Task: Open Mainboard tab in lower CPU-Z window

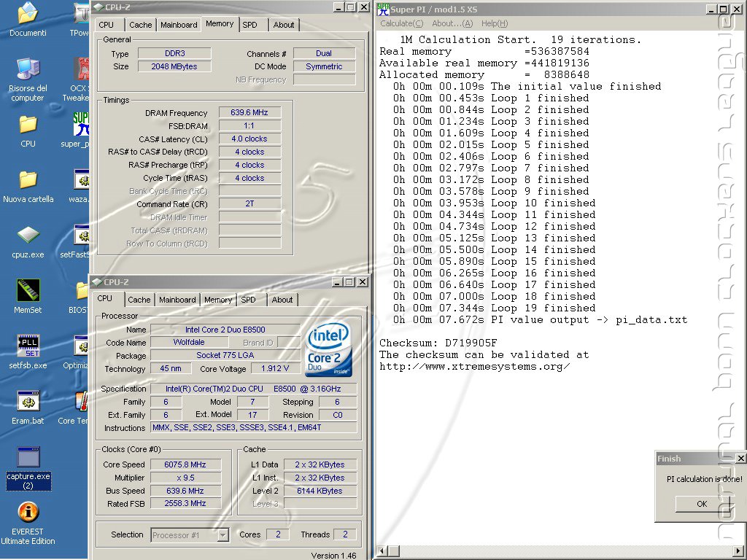Action: click(x=177, y=300)
